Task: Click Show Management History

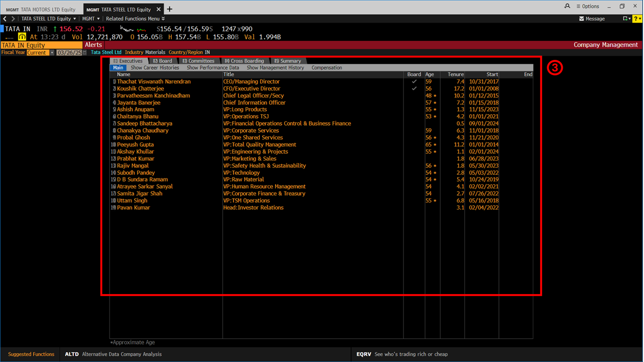Action: pos(275,67)
